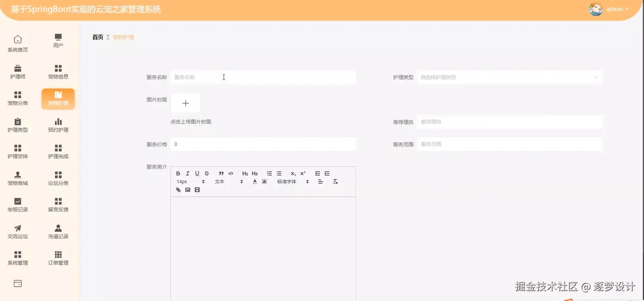Open 交流论坛 in the sidebar
644x301 pixels.
click(18, 232)
